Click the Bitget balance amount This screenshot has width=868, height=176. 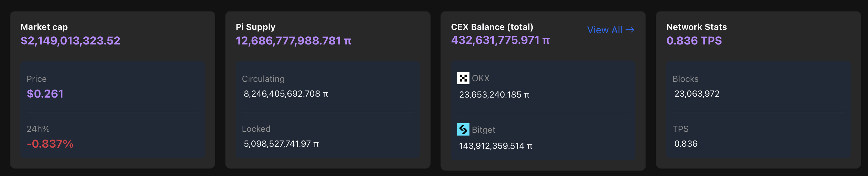tap(495, 146)
